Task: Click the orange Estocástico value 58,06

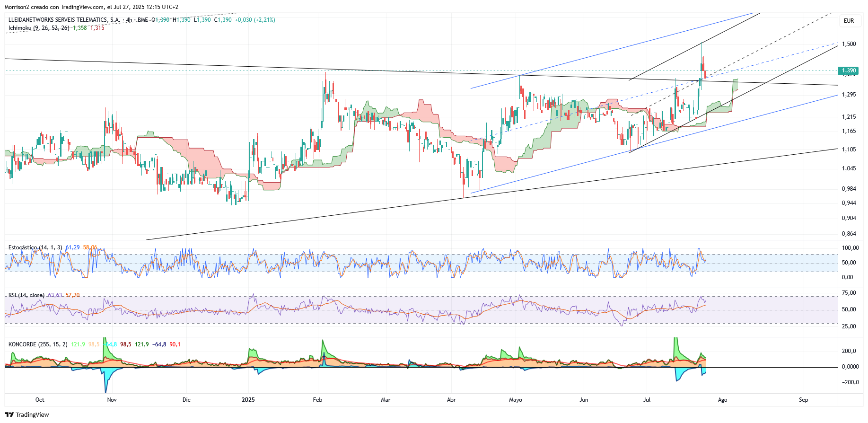Action: tap(90, 247)
